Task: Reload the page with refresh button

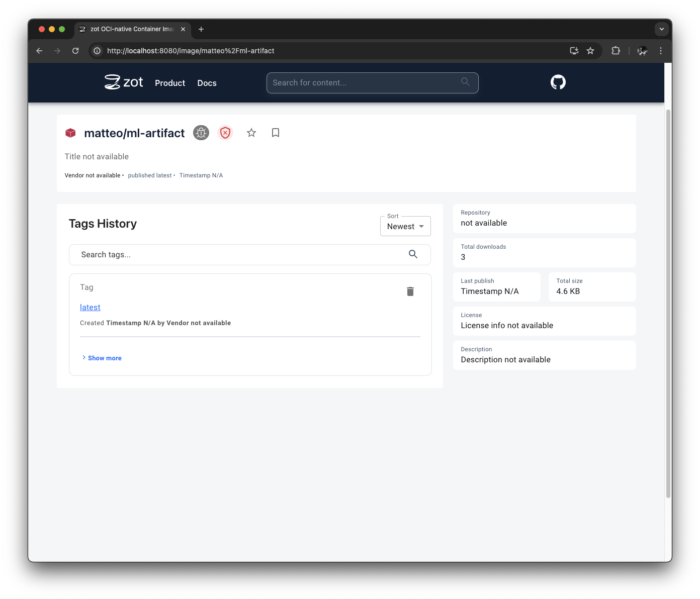Action: 75,51
